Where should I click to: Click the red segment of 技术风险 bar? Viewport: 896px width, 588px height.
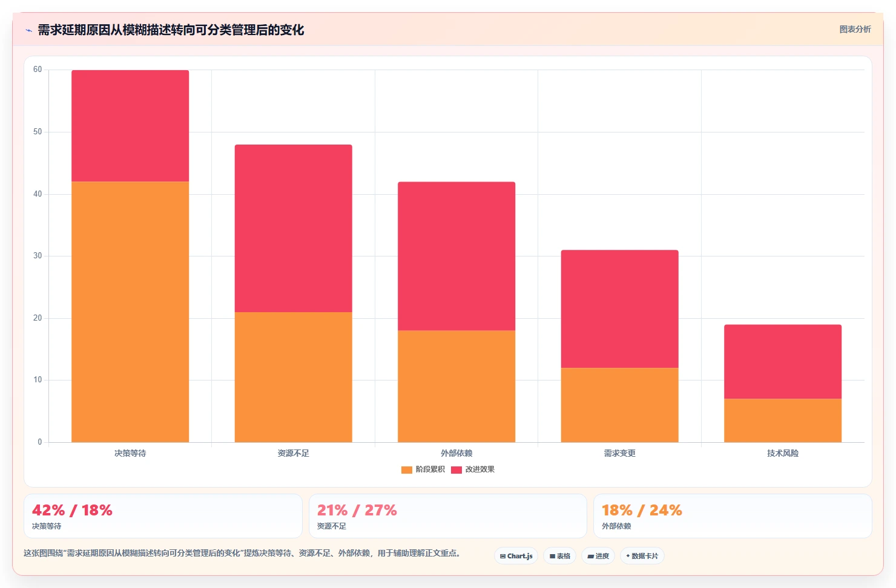[x=783, y=362]
